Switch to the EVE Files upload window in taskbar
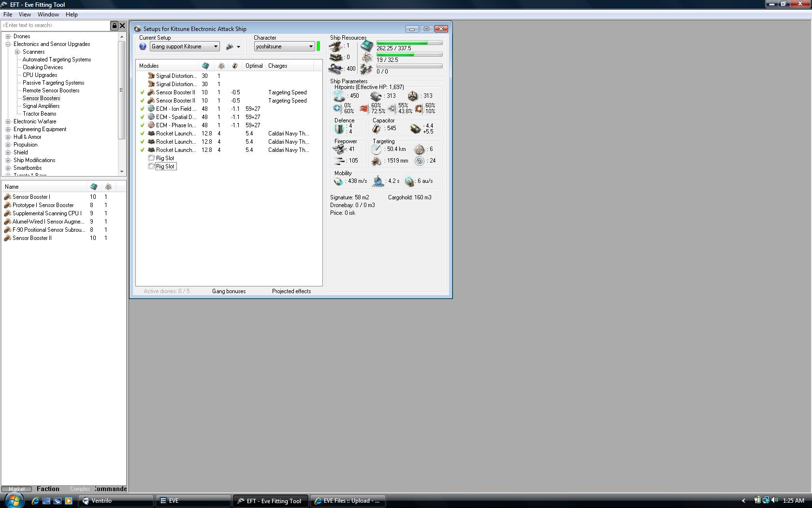812x508 pixels. pyautogui.click(x=348, y=501)
